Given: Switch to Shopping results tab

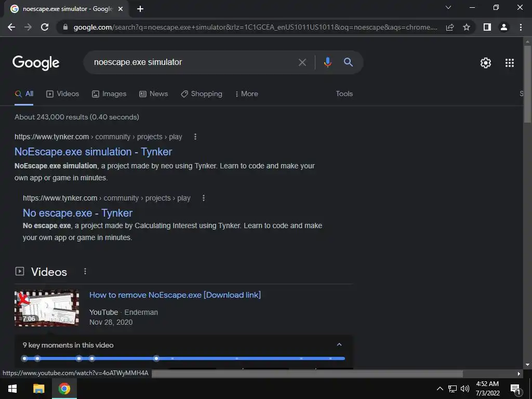Looking at the screenshot, I should [202, 94].
